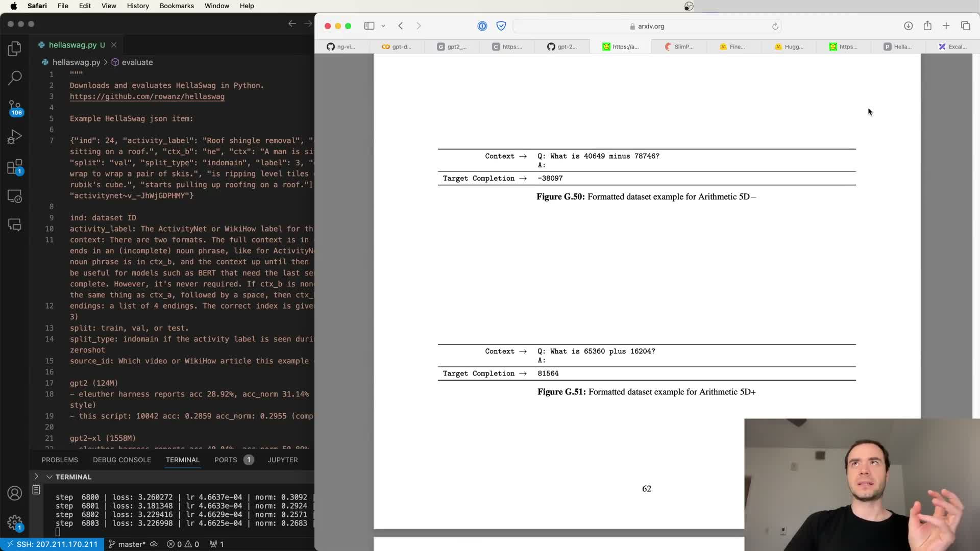Open the hellaswag GitHub link in code
The width and height of the screenshot is (980, 551).
coord(147,96)
